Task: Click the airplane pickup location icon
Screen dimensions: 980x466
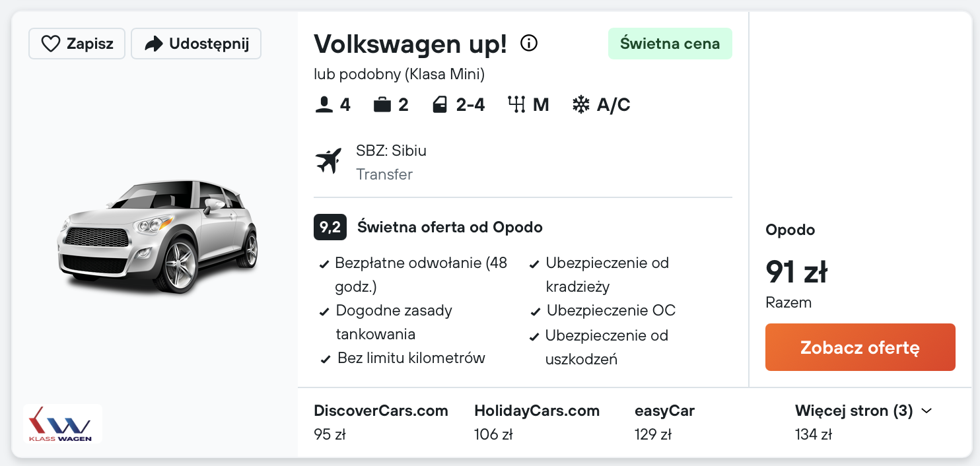Action: click(329, 162)
